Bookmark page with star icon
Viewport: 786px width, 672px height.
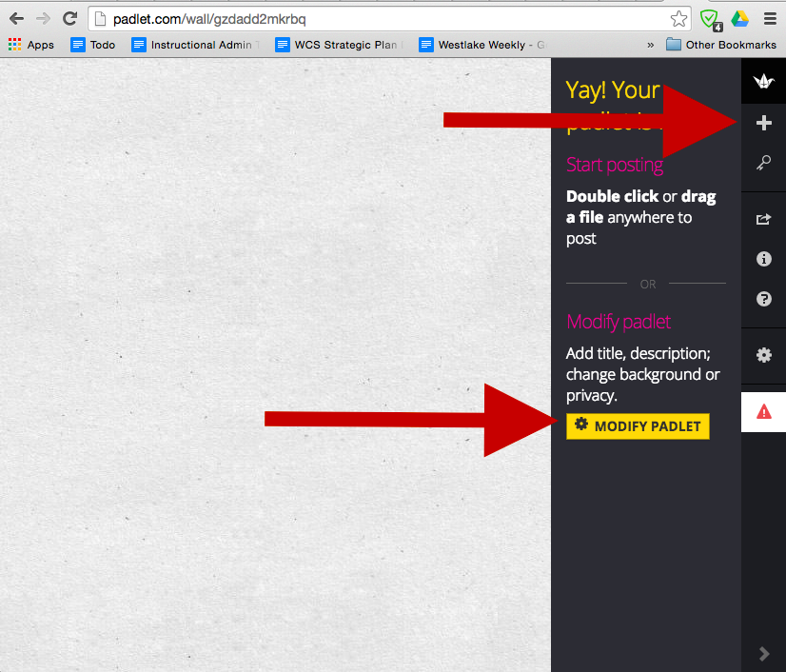[x=678, y=19]
